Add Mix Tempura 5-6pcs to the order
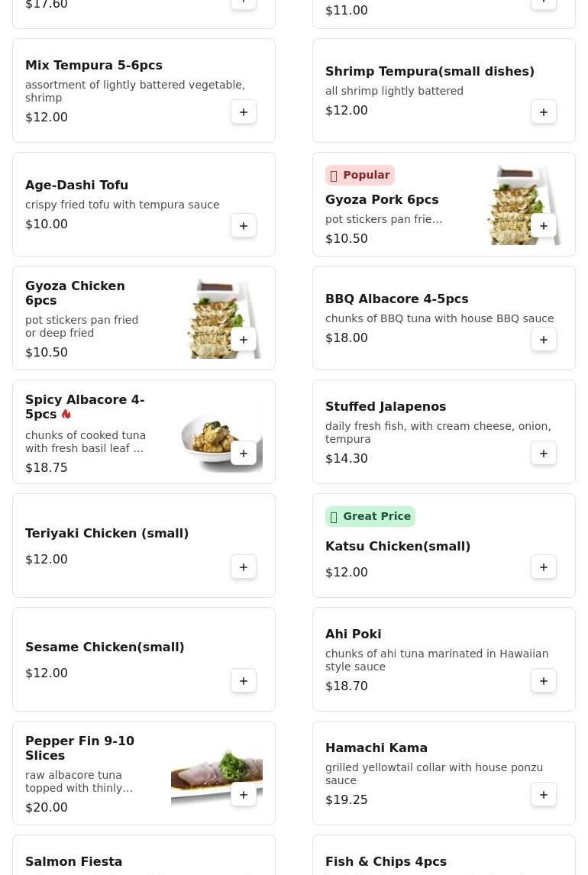The image size is (588, 875). click(244, 112)
